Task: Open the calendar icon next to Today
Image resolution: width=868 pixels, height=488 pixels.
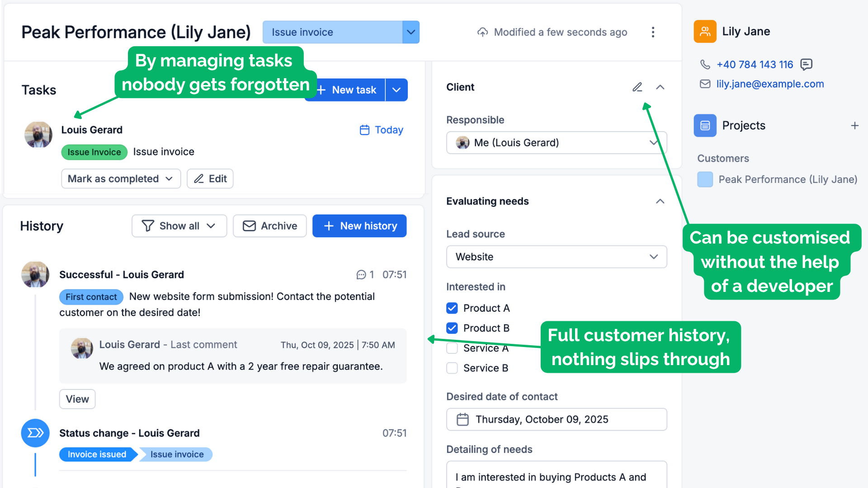Action: 364,130
